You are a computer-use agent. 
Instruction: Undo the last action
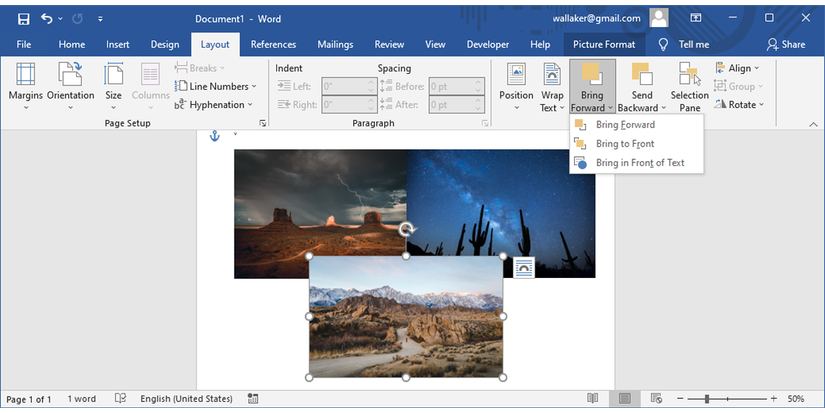(47, 19)
